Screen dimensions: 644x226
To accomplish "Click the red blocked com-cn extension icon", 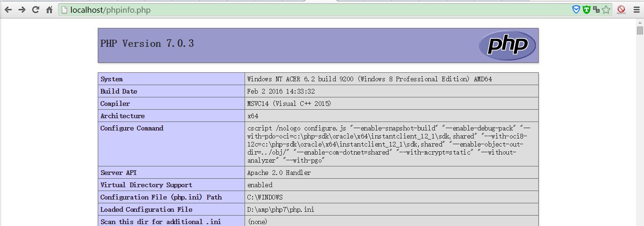I will pos(621,9).
